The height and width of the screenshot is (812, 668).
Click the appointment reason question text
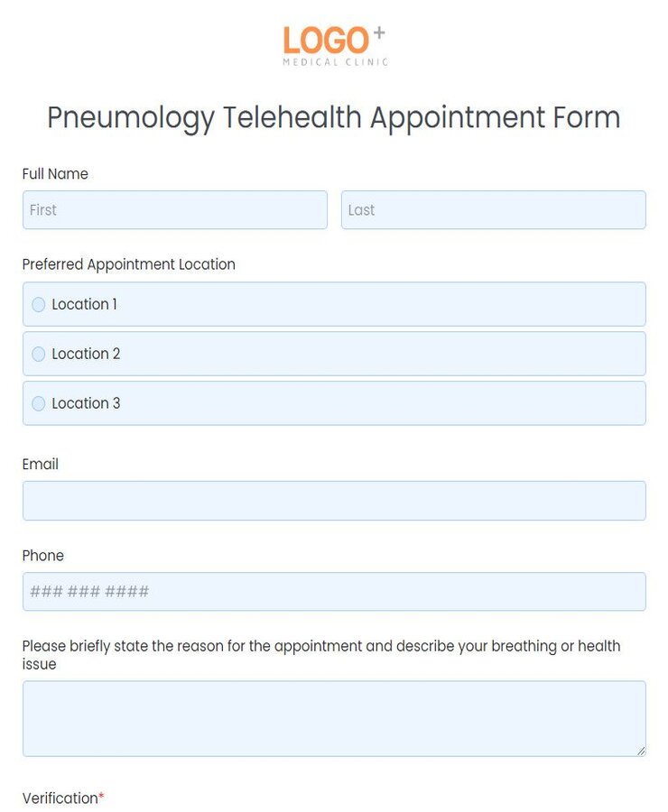pos(321,654)
